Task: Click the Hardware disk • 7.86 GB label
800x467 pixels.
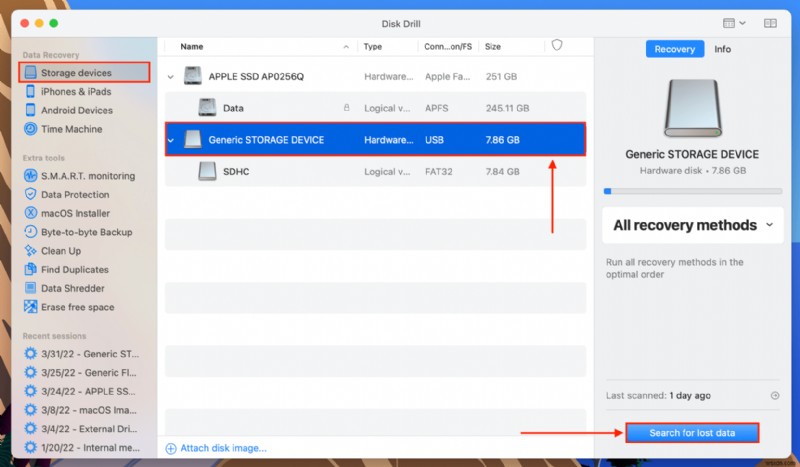Action: (692, 170)
